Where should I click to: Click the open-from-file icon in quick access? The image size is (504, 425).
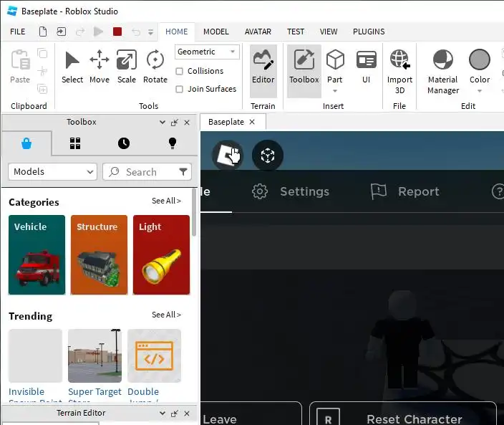61,32
